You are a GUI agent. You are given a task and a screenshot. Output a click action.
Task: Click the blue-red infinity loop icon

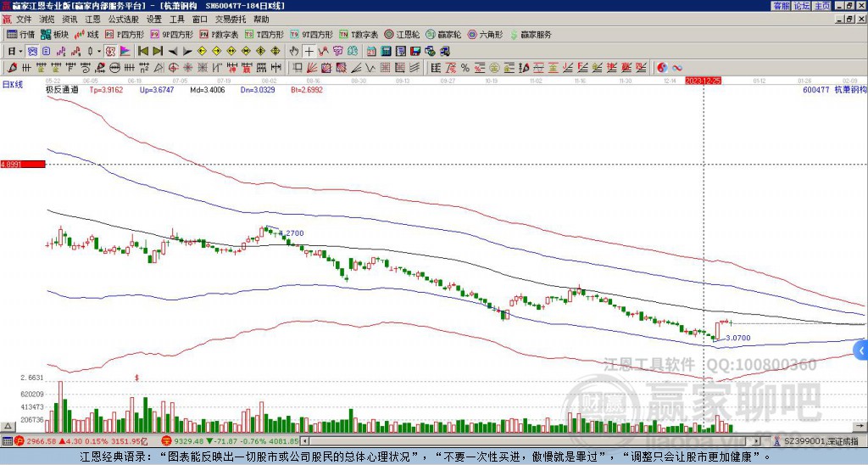(677, 68)
